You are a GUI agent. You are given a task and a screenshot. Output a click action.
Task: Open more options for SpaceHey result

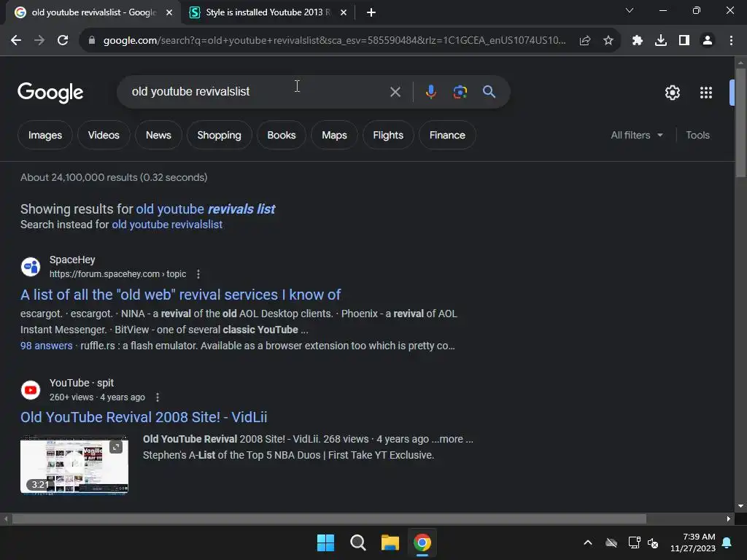[198, 274]
